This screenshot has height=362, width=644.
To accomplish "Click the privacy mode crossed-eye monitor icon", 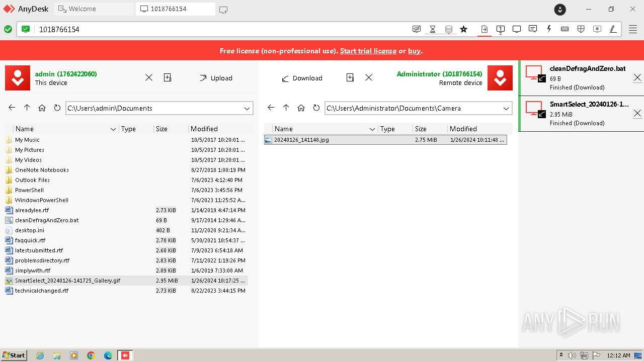I will coord(417,29).
